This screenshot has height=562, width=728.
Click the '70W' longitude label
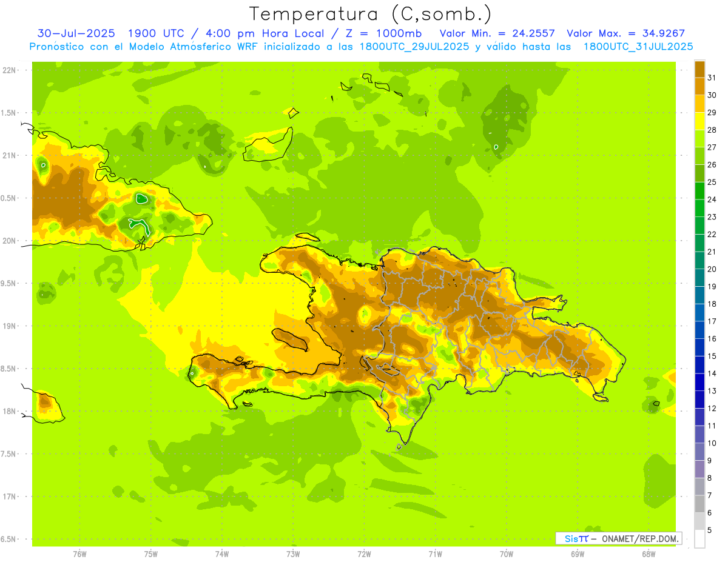pos(507,554)
